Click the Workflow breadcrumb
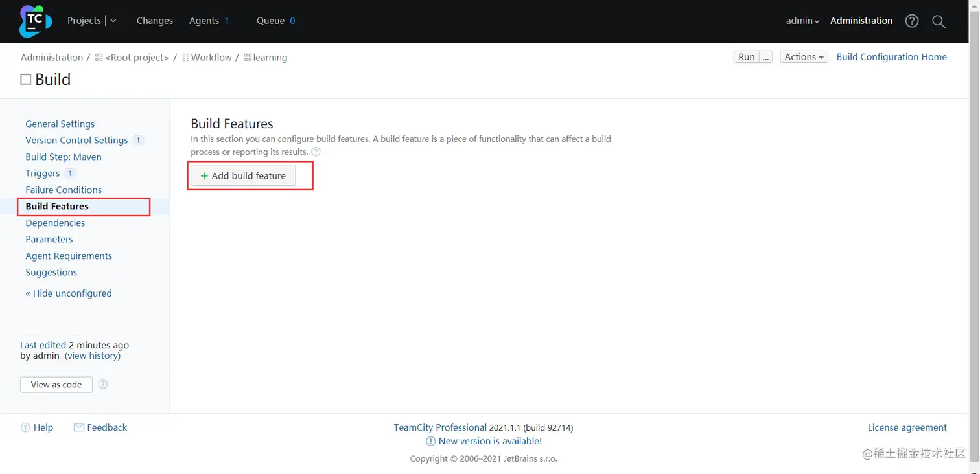Image resolution: width=980 pixels, height=474 pixels. tap(211, 58)
